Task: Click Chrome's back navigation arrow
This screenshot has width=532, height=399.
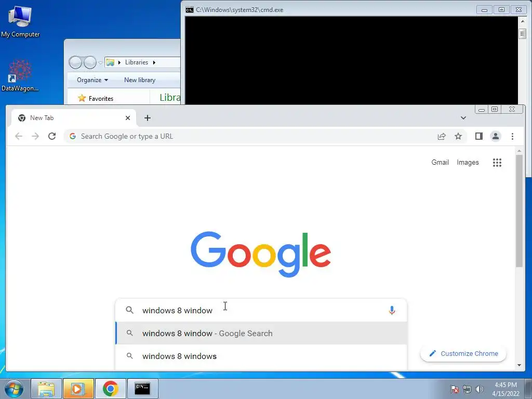Action: (19, 137)
